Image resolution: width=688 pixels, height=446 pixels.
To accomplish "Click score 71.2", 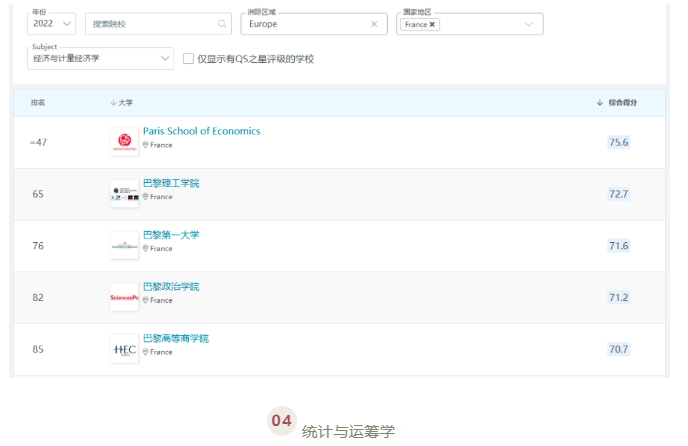I will coord(619,298).
